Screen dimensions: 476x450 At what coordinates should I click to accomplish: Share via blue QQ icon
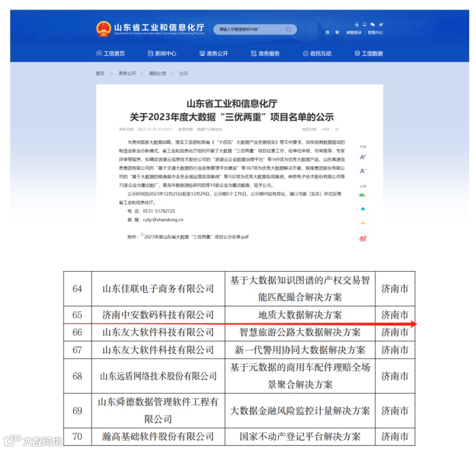(363, 210)
